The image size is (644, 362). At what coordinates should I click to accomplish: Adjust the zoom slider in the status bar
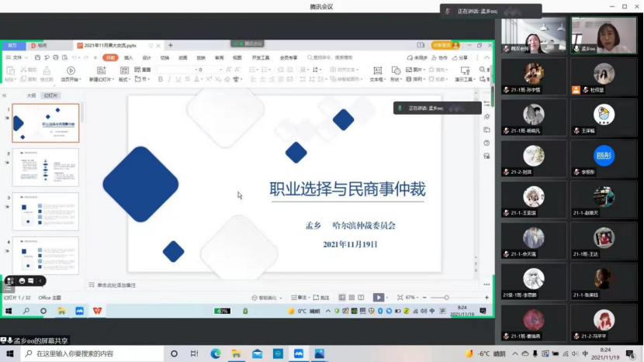(445, 298)
